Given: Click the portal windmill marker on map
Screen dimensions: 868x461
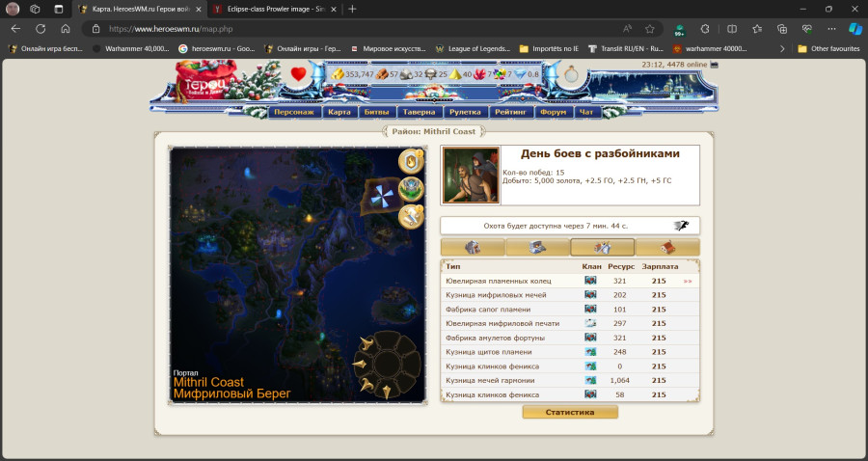Looking at the screenshot, I should coord(382,196).
